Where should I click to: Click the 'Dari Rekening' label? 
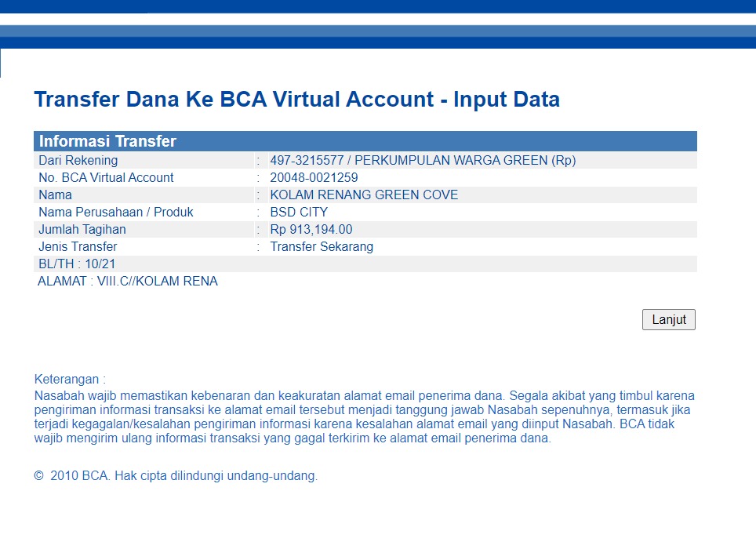(78, 161)
